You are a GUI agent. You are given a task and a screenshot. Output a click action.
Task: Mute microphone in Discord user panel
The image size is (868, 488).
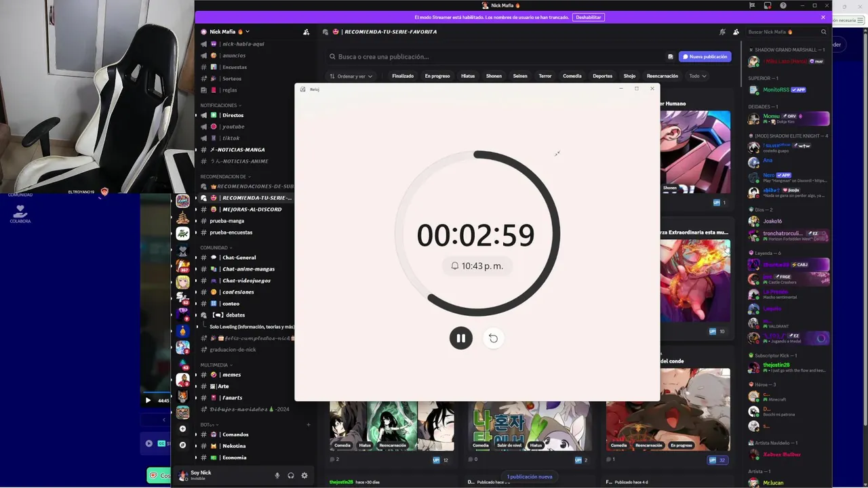[x=277, y=476]
